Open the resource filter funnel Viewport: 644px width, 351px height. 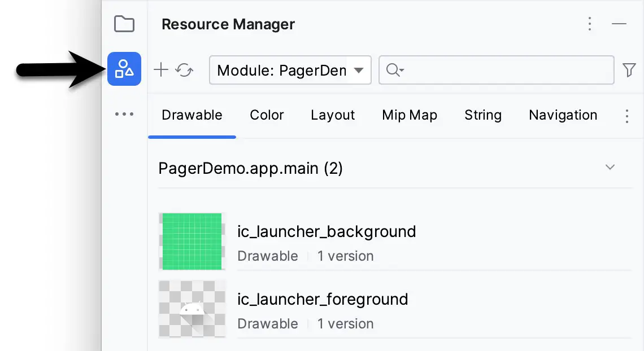click(629, 70)
